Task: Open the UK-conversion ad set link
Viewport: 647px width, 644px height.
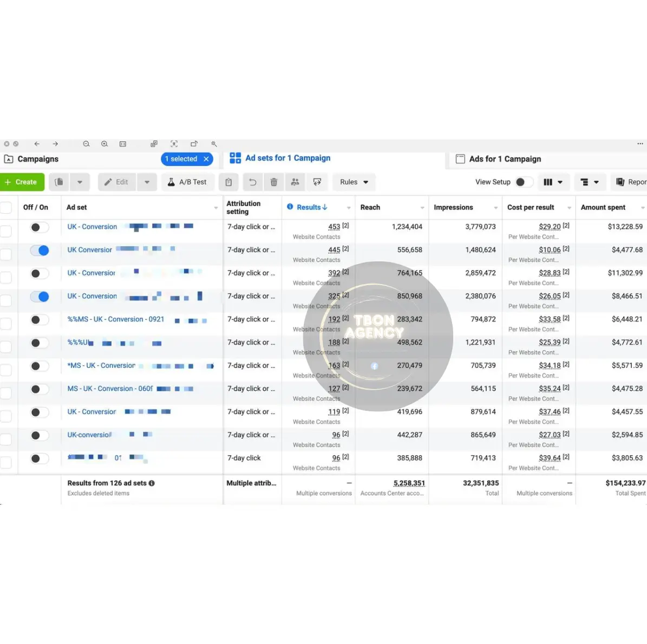Action: point(89,435)
